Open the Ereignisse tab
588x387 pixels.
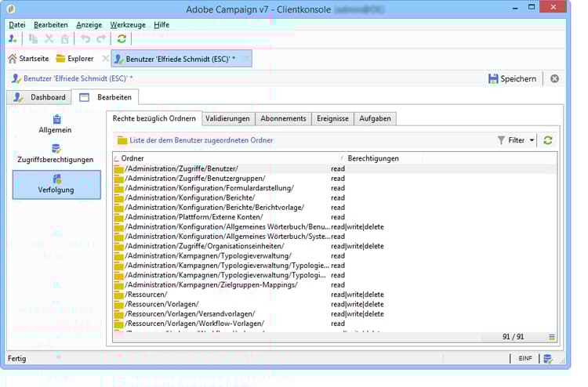(x=332, y=119)
